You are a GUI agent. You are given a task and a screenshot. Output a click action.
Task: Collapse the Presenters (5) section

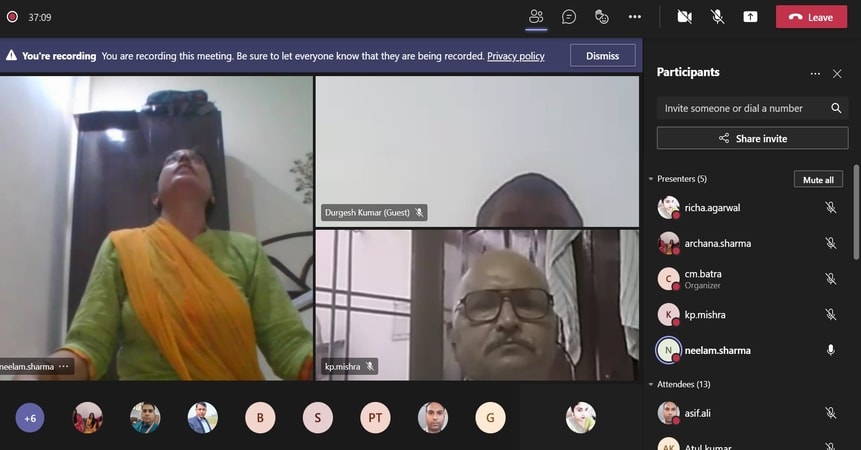(651, 179)
